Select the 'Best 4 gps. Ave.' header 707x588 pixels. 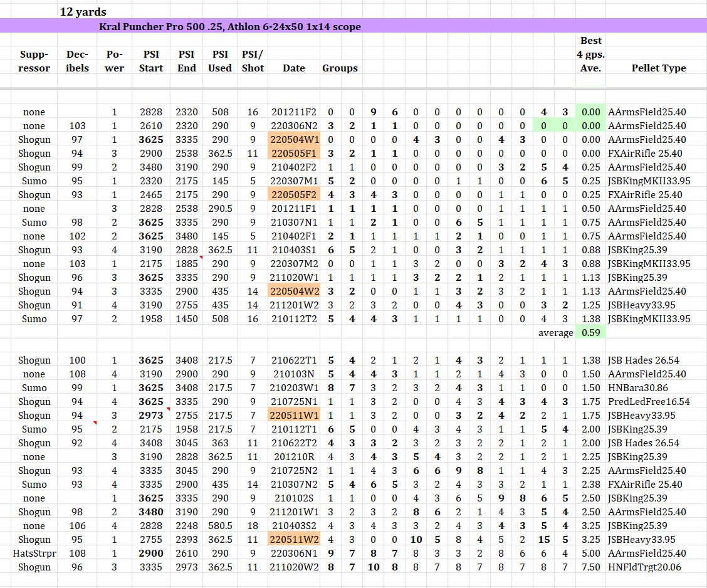tap(590, 55)
